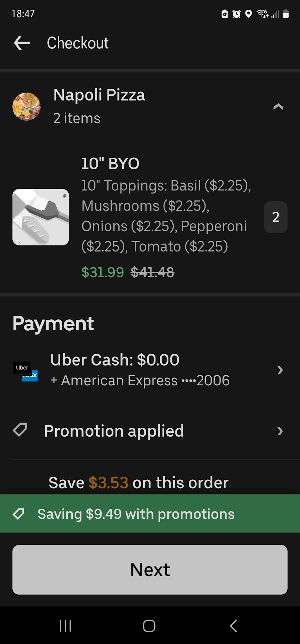Viewport: 300px width, 644px height.
Task: Open Android recent apps button
Action: click(65, 626)
